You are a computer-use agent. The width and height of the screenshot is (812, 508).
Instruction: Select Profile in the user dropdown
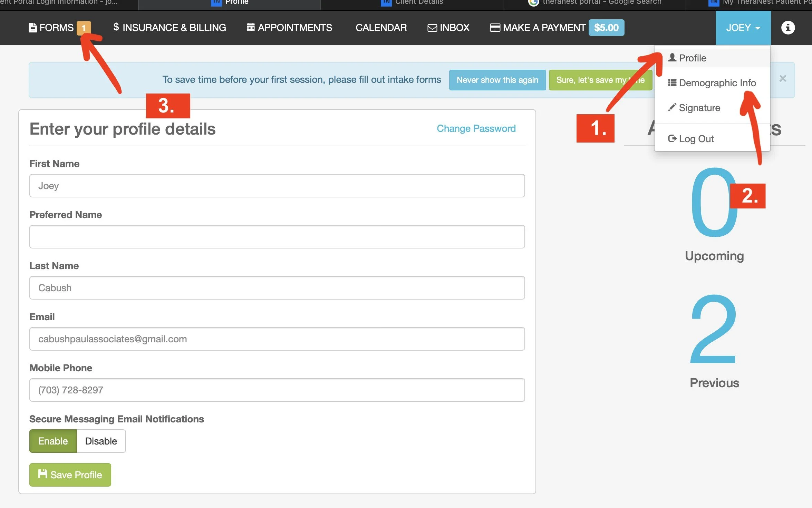(x=692, y=58)
